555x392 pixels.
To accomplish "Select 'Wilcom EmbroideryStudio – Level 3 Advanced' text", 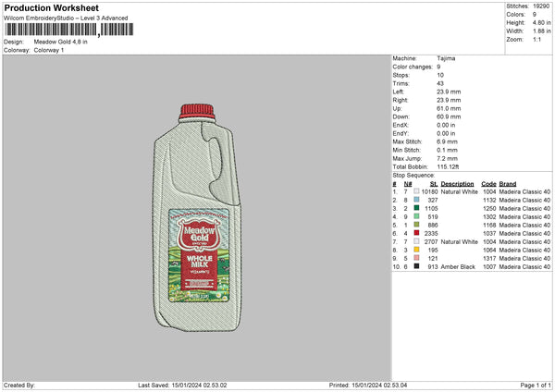I will click(x=66, y=18).
